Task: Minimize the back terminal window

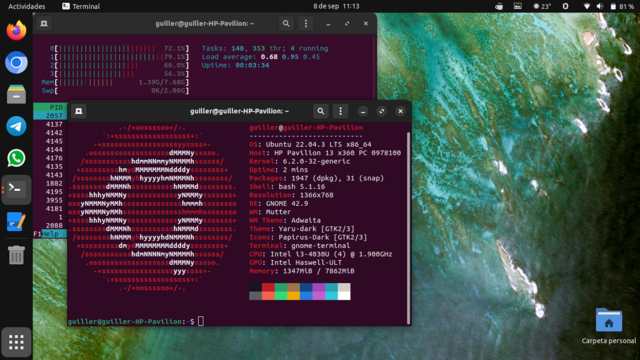Action: [x=328, y=24]
